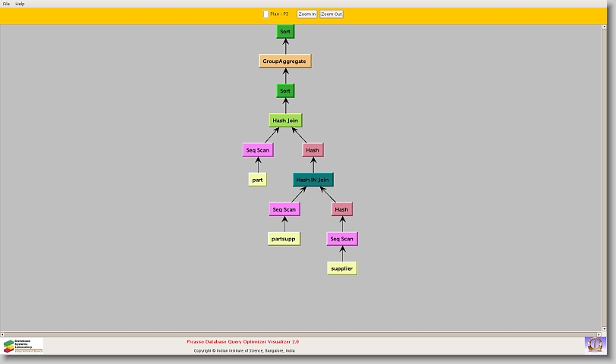Select the Hash IN Join node
Image resolution: width=616 pixels, height=364 pixels.
[x=313, y=180]
